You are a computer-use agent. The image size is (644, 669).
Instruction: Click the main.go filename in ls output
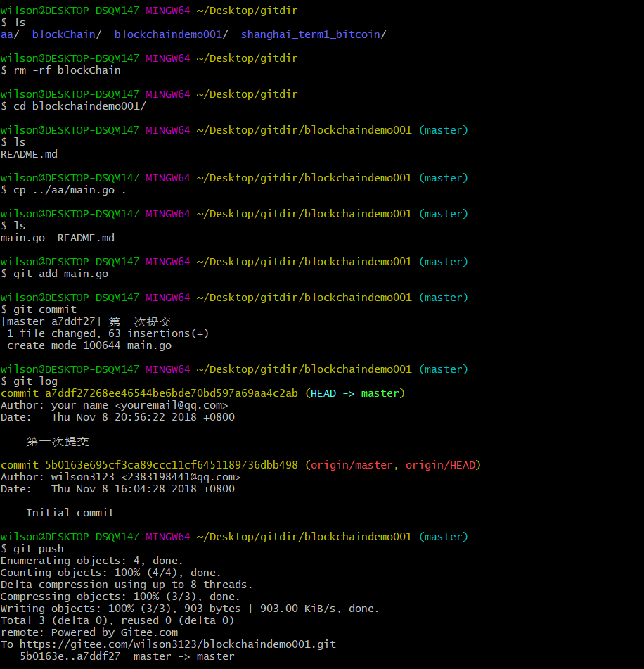tap(22, 237)
